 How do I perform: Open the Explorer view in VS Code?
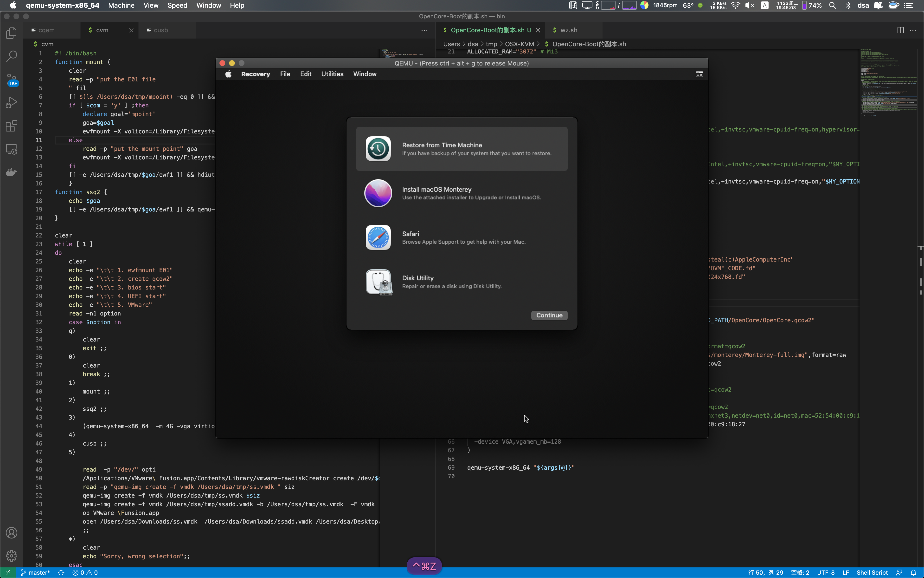coord(12,33)
